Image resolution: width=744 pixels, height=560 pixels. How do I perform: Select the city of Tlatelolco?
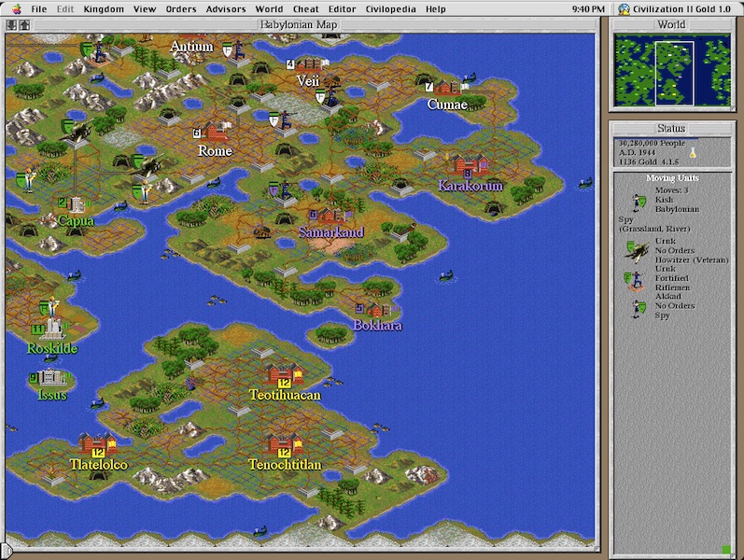98,444
